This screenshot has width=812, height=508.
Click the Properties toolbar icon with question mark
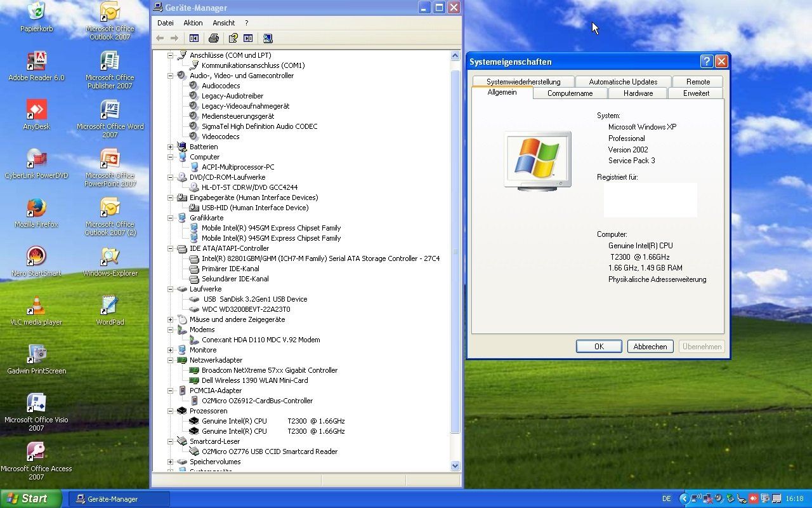[233, 38]
